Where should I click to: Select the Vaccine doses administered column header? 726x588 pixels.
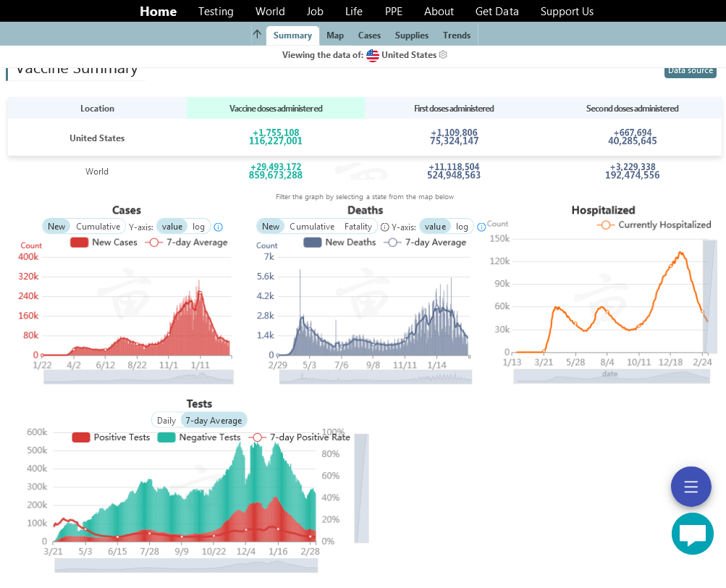click(276, 109)
